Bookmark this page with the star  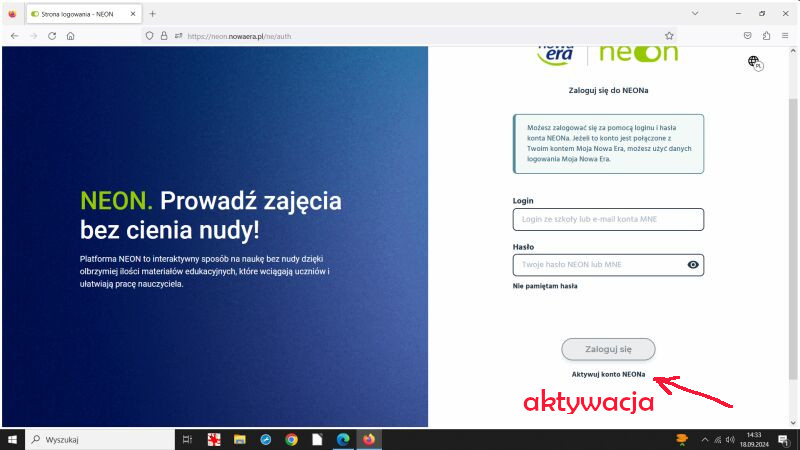[669, 36]
